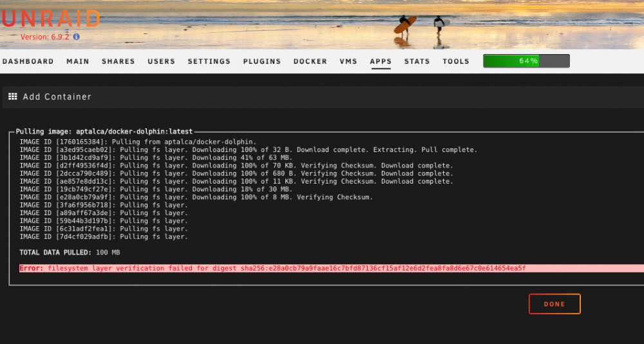This screenshot has width=644, height=344.
Task: Click the Version: 6.9.2 text
Action: pos(45,37)
